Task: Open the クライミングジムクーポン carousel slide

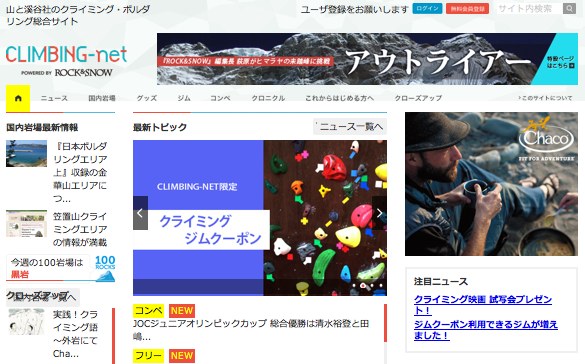Action: pos(260,218)
